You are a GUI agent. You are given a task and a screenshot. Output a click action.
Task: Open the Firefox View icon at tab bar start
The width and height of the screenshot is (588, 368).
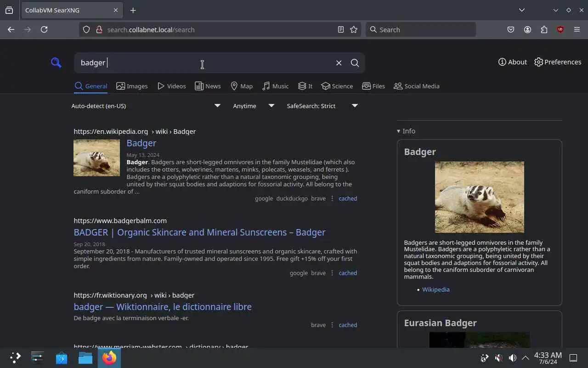point(9,10)
